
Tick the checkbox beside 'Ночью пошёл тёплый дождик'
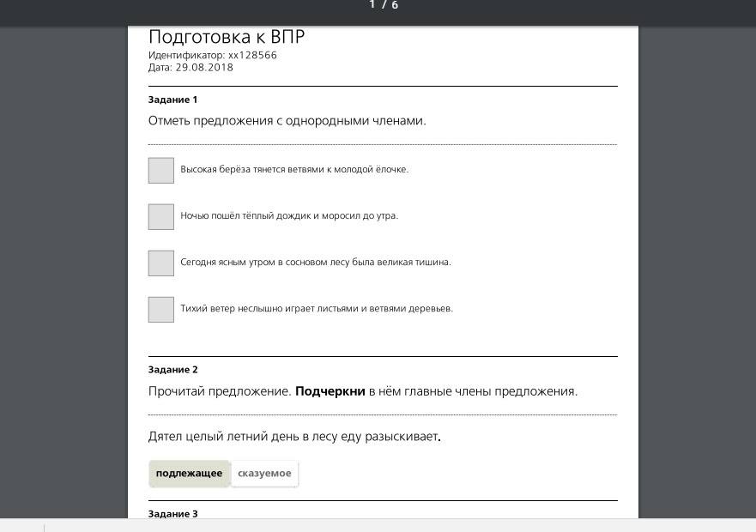[161, 216]
